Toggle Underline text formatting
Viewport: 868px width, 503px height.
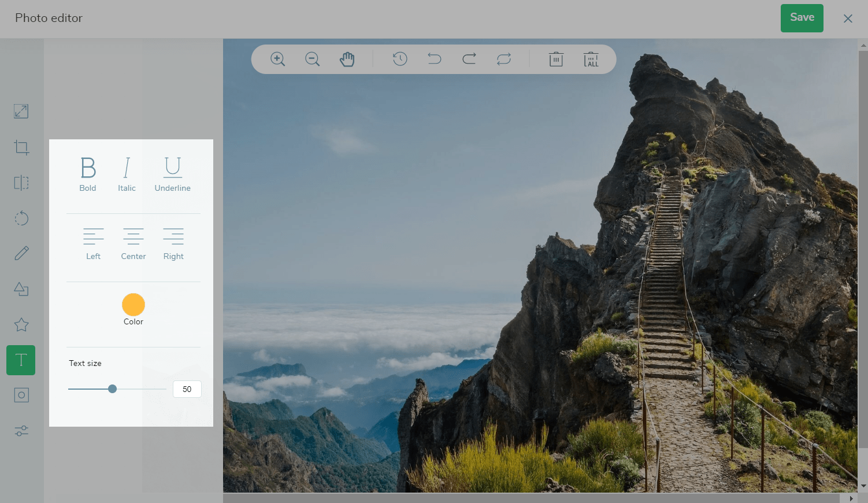(172, 173)
